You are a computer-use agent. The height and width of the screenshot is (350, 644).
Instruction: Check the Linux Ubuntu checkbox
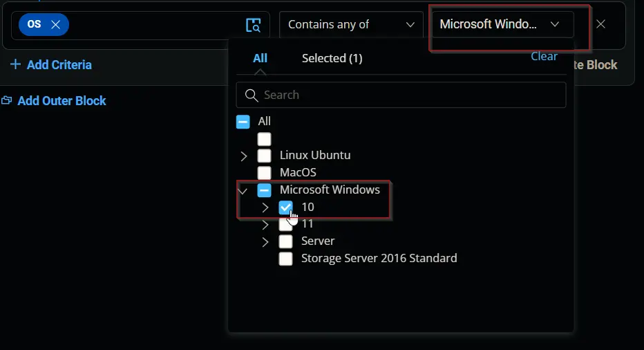click(264, 156)
